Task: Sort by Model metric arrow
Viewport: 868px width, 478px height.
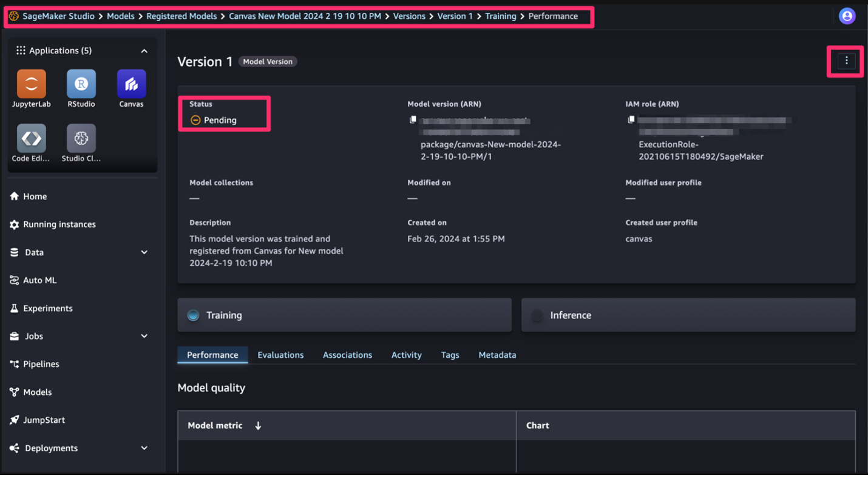Action: click(x=258, y=426)
